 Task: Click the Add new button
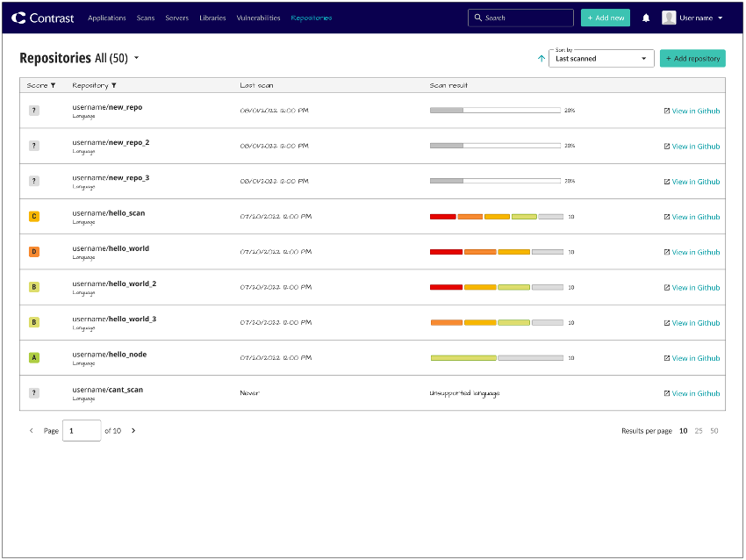tap(606, 18)
